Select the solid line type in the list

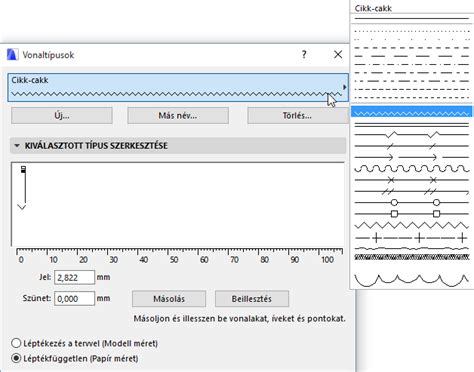click(x=412, y=19)
